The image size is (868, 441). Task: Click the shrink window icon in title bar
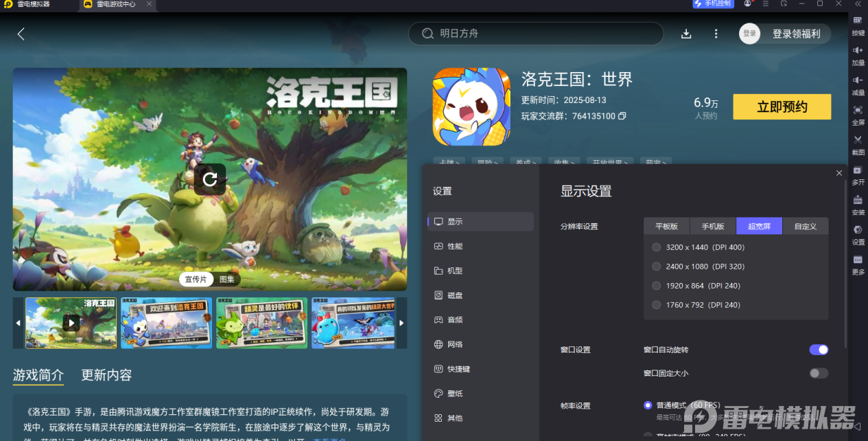coord(784,4)
